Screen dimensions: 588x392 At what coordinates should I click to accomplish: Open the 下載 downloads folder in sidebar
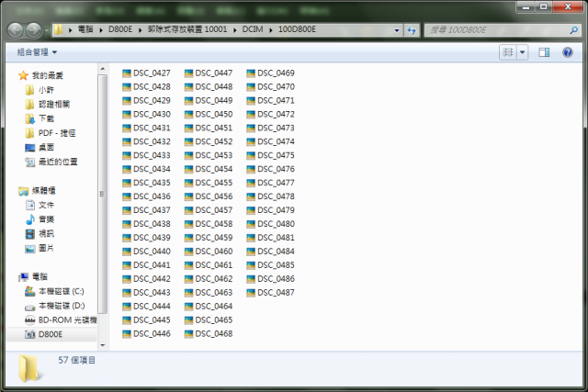pyautogui.click(x=40, y=118)
